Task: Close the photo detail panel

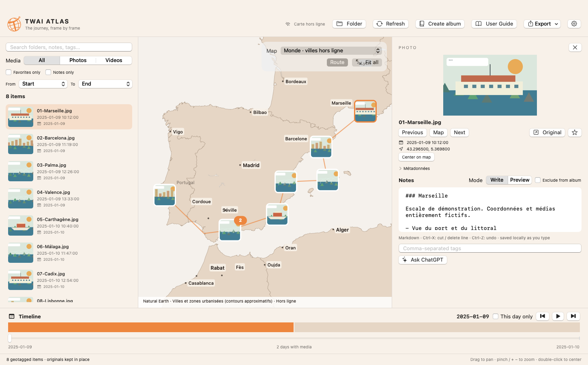Action: click(575, 47)
